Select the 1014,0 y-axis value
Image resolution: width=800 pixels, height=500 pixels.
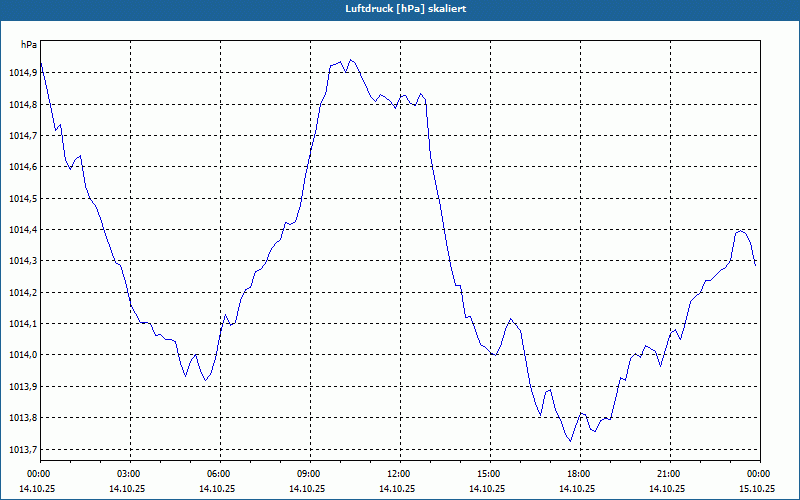coord(23,355)
